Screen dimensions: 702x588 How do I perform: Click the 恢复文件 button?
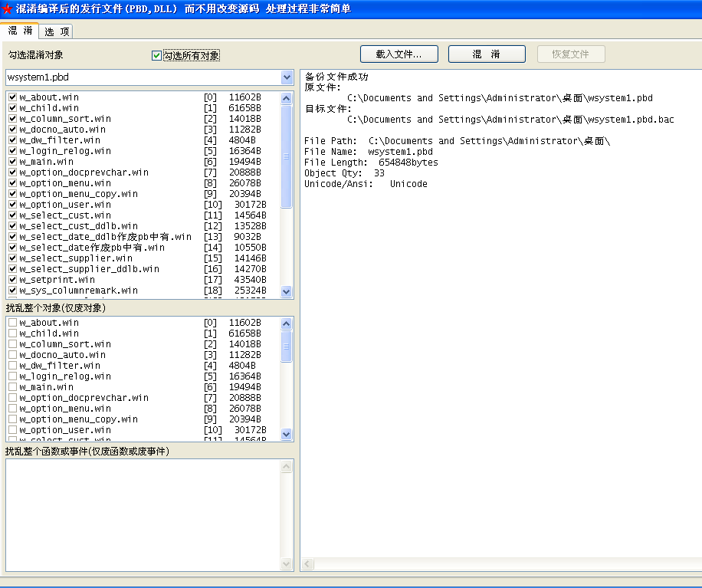(x=571, y=54)
